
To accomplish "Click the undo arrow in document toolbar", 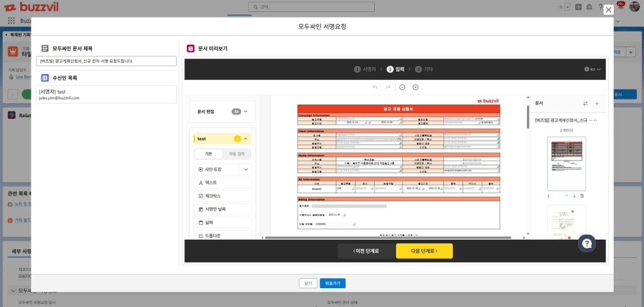I will pos(375,87).
